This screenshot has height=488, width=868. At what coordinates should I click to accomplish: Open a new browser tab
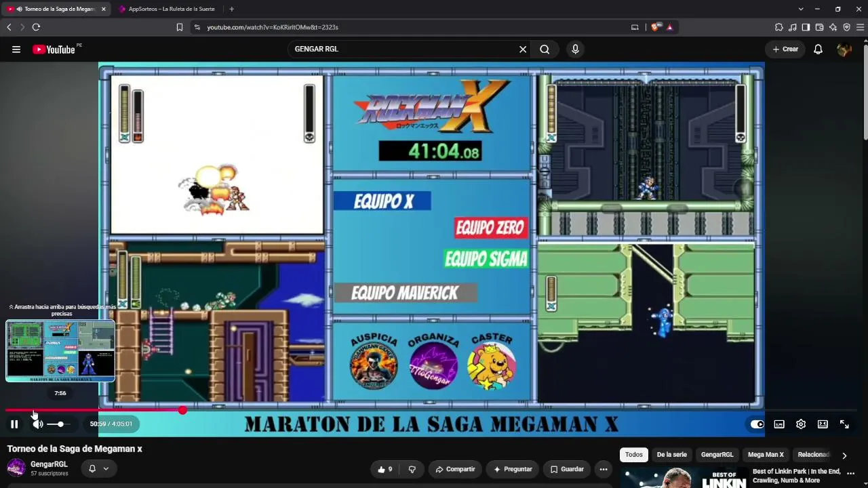tap(231, 9)
